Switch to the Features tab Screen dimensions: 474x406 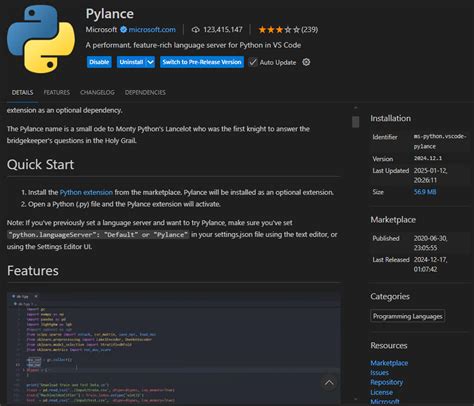(57, 92)
